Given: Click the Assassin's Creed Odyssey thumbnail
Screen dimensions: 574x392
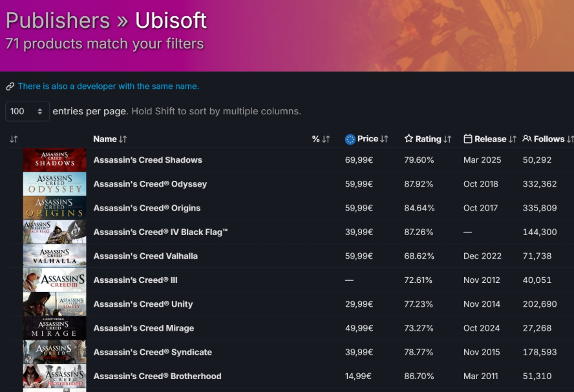Looking at the screenshot, I should click(x=54, y=184).
